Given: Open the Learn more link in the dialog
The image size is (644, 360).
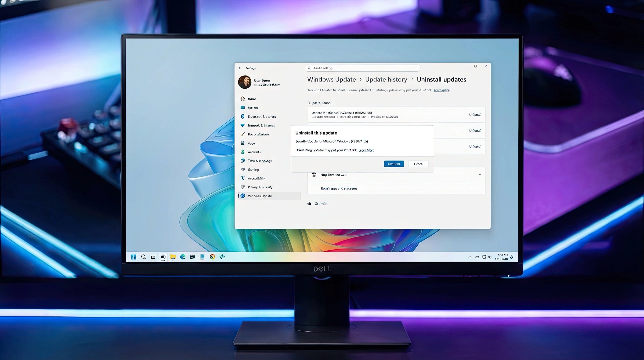Looking at the screenshot, I should (366, 150).
